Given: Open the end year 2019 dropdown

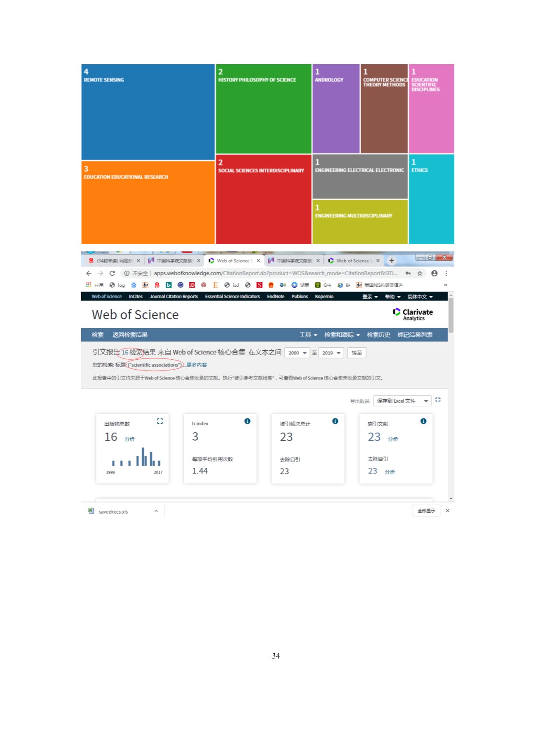Looking at the screenshot, I should pyautogui.click(x=331, y=353).
